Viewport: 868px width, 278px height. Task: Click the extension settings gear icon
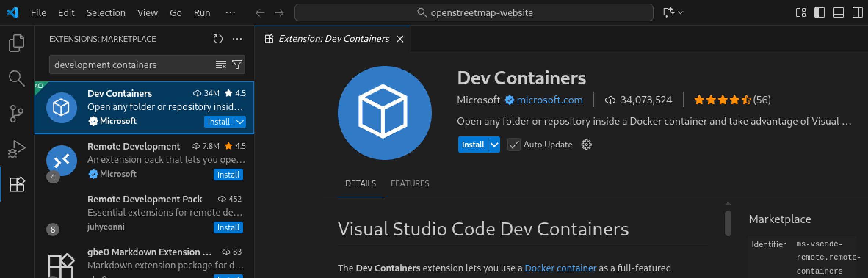(586, 145)
